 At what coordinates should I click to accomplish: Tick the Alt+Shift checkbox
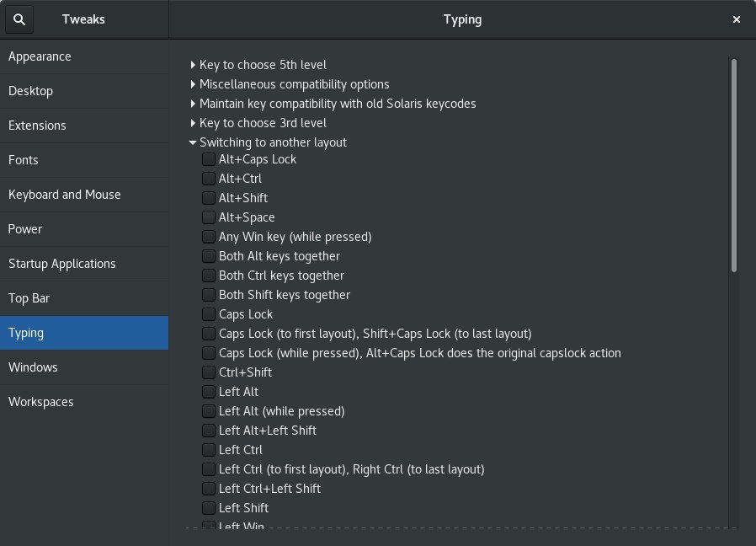[208, 198]
